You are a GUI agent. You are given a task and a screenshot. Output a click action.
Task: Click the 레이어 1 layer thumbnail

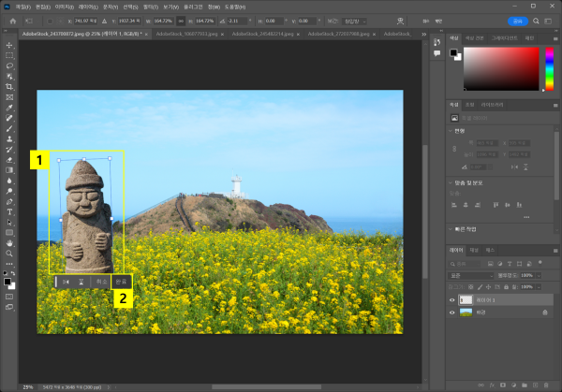[x=467, y=300]
